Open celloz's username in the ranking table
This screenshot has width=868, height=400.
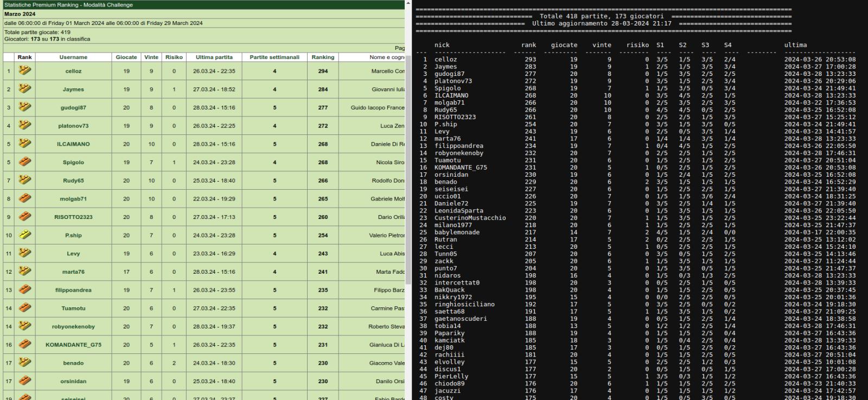tap(73, 71)
